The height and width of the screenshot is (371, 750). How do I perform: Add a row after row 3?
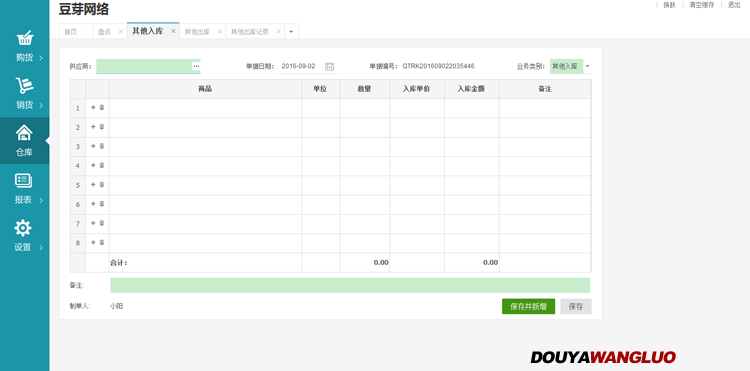[x=93, y=146]
